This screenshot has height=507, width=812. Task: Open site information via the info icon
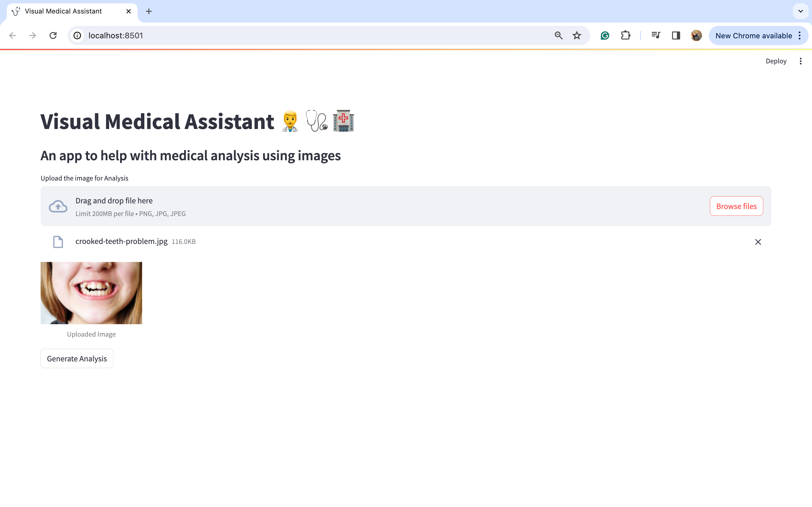tap(77, 35)
